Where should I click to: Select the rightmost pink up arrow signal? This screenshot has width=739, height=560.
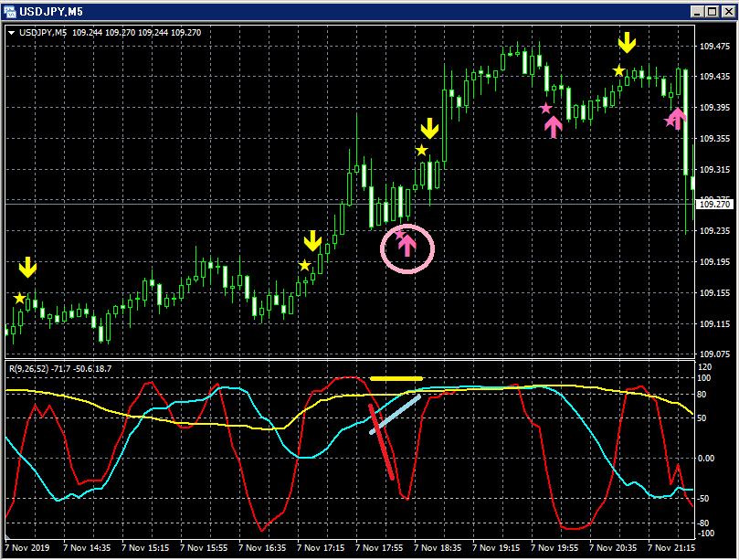pyautogui.click(x=677, y=119)
